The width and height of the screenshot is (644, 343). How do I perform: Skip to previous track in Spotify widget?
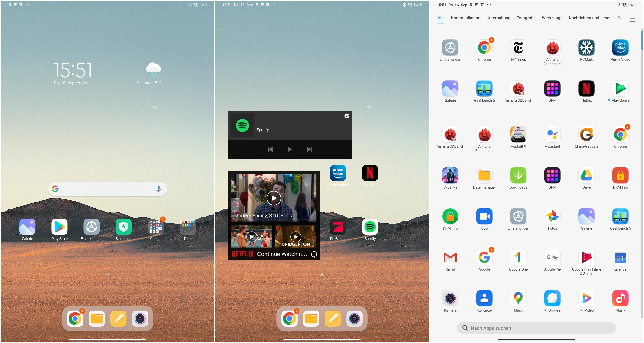(270, 149)
